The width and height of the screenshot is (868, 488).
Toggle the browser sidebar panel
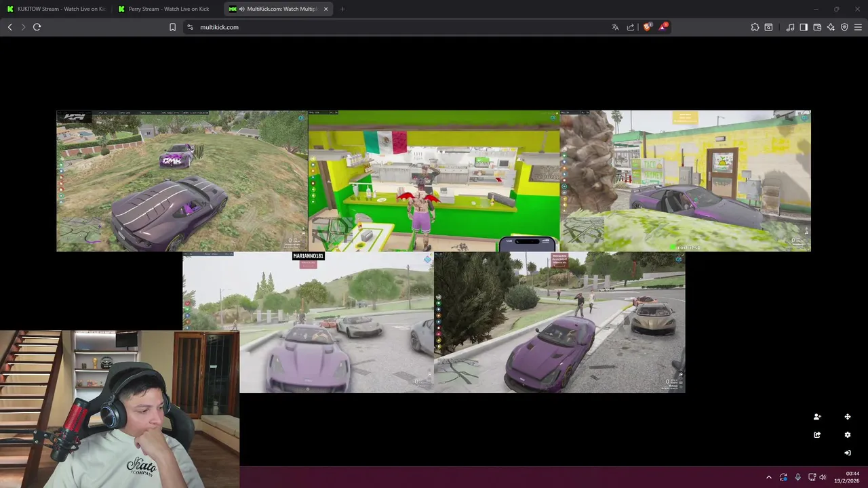[x=804, y=27]
